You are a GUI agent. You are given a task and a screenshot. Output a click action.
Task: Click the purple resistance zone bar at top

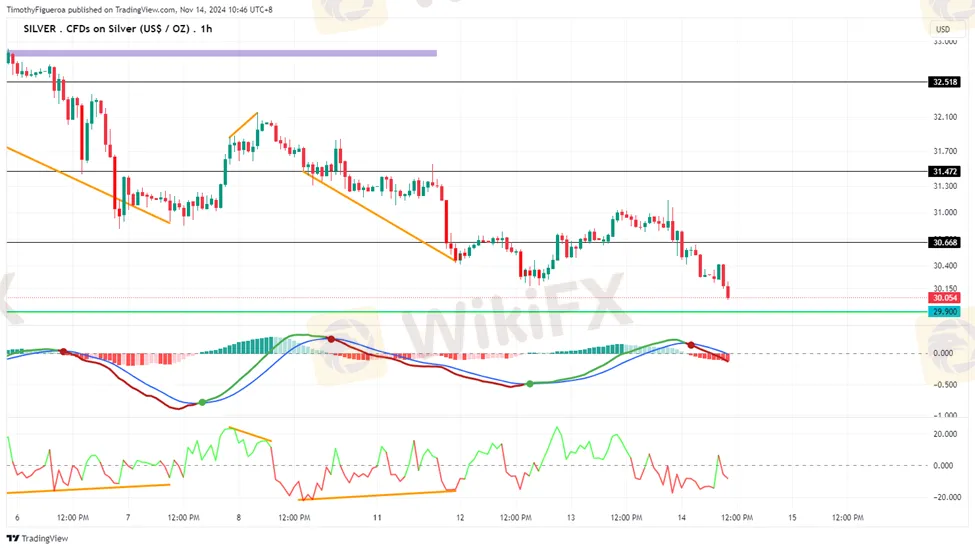[222, 53]
